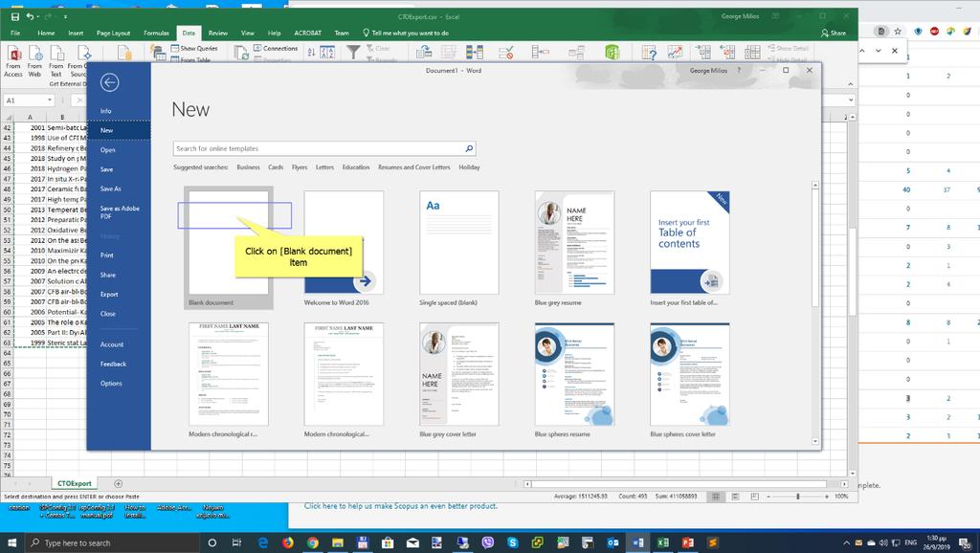Open Connections in the Excel Data ribbon
The height and width of the screenshot is (553, 980).
tap(276, 48)
